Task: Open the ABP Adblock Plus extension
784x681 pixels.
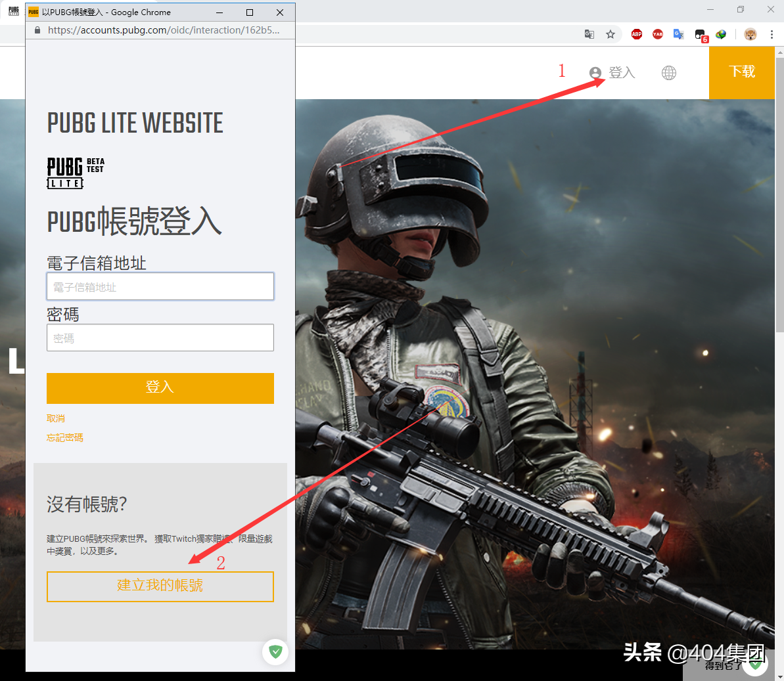Action: point(637,34)
